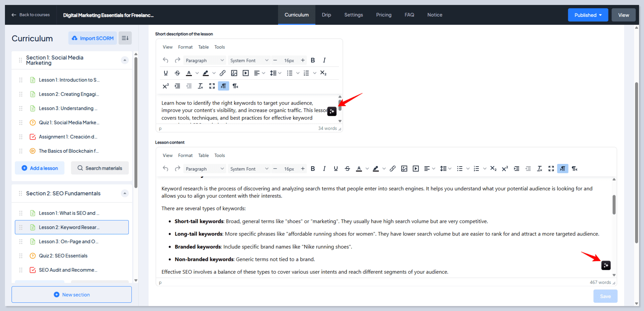Click the Import SCORM button

coord(93,38)
